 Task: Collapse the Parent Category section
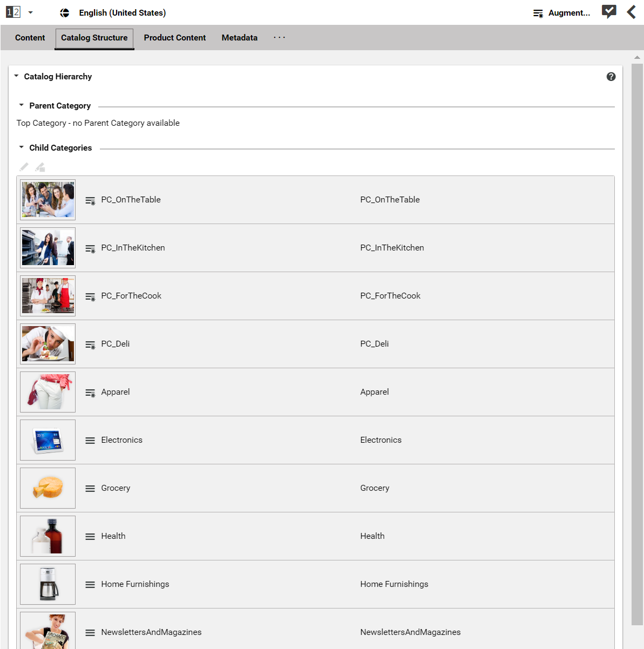point(21,105)
